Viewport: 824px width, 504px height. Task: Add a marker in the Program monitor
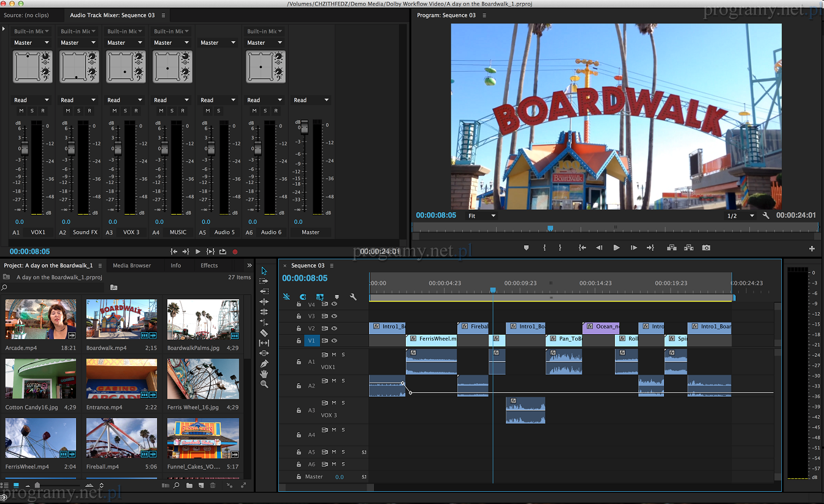click(x=526, y=248)
